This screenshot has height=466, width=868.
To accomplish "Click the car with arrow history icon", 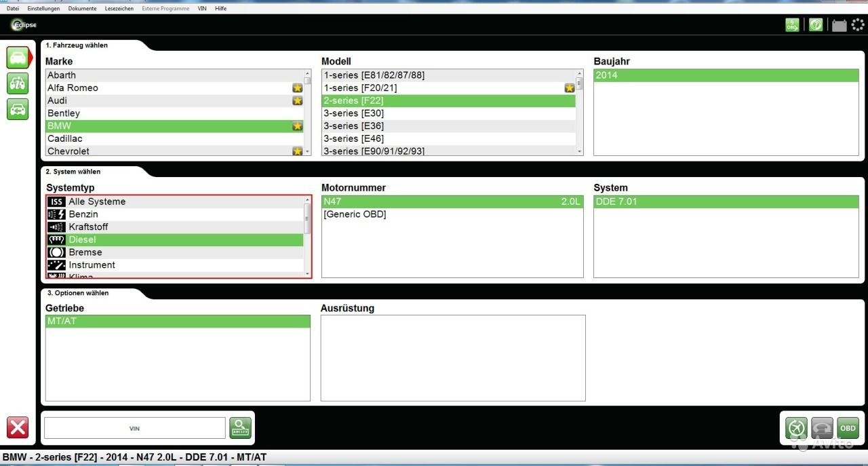I will tap(18, 109).
